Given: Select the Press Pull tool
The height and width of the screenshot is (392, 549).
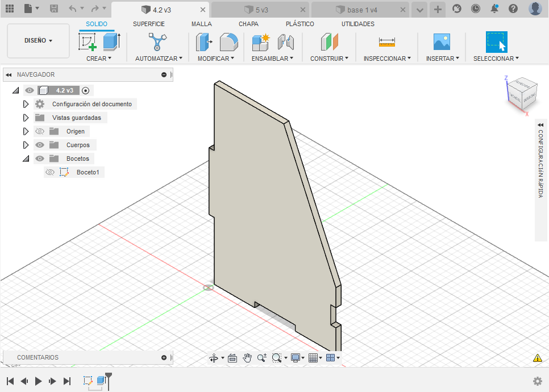Looking at the screenshot, I should [x=204, y=42].
